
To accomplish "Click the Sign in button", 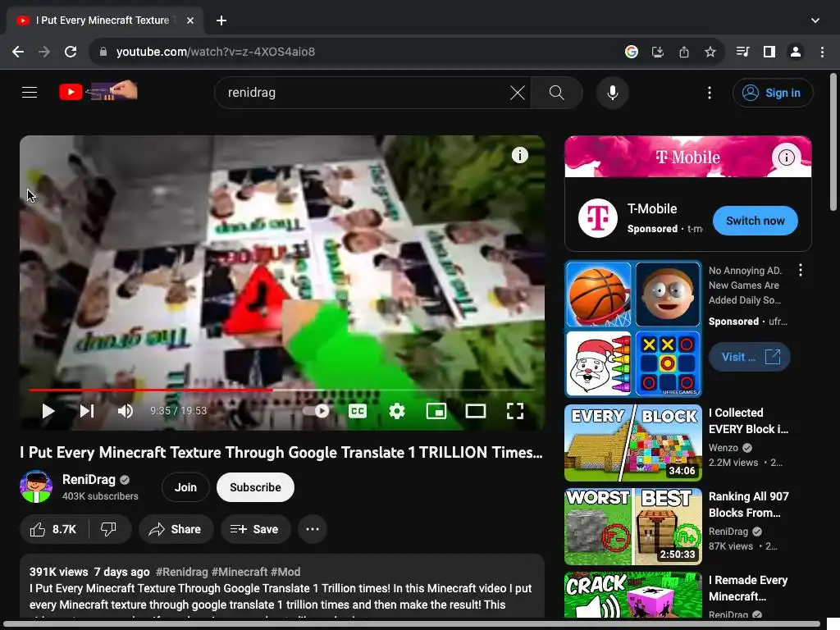I will (x=773, y=93).
